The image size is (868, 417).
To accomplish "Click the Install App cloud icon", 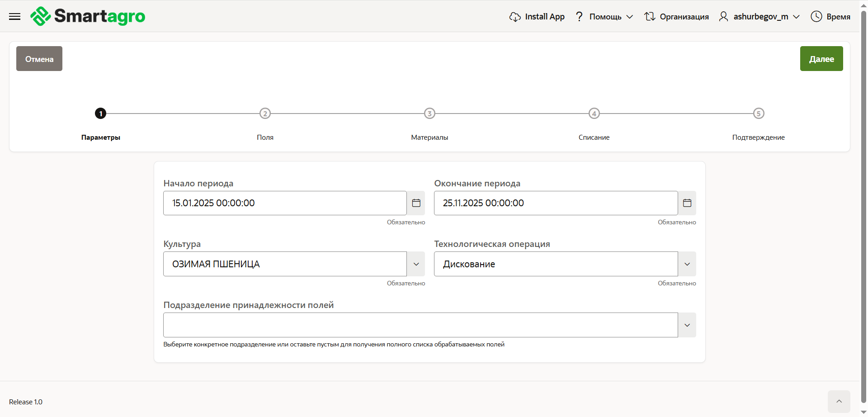I will tap(514, 17).
